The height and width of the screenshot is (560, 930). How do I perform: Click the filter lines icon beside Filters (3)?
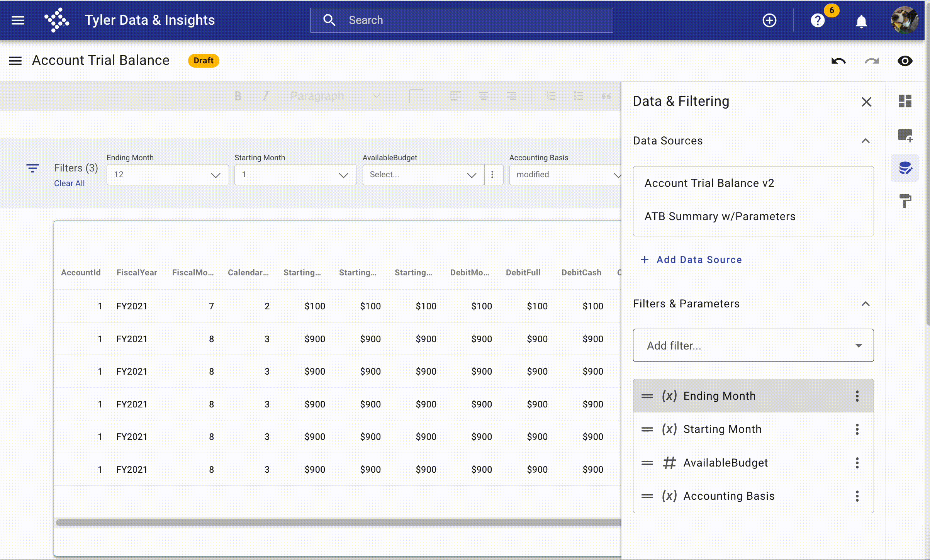pos(32,168)
